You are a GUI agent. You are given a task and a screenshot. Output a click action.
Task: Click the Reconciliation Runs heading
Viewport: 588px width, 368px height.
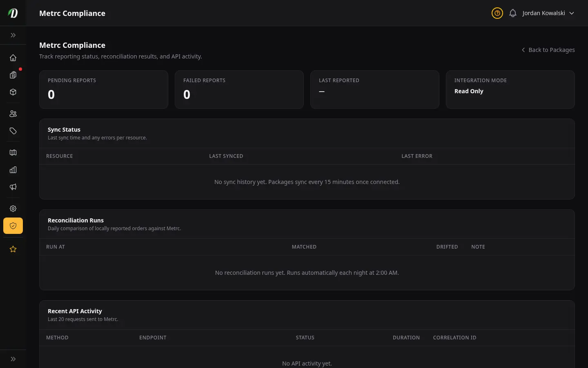[x=76, y=220]
